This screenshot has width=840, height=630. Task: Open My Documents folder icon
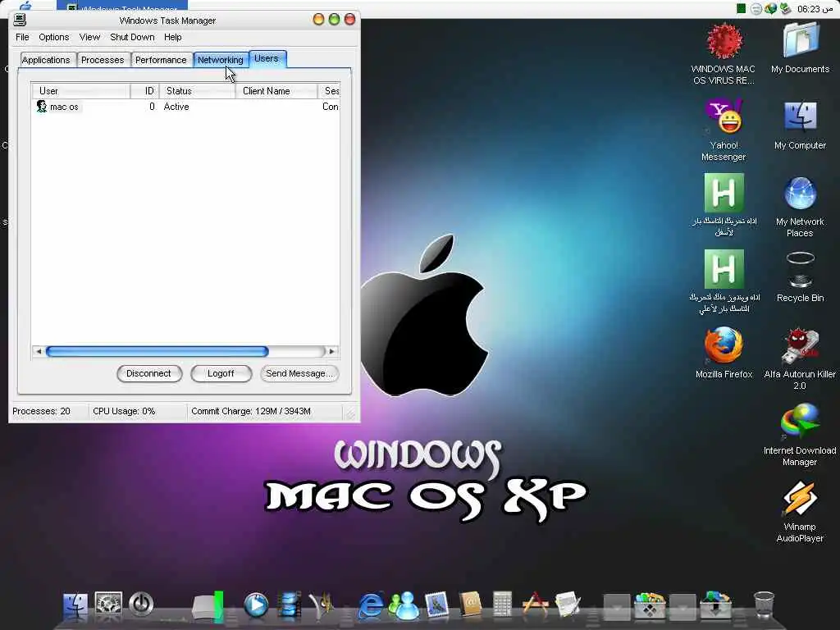click(801, 39)
